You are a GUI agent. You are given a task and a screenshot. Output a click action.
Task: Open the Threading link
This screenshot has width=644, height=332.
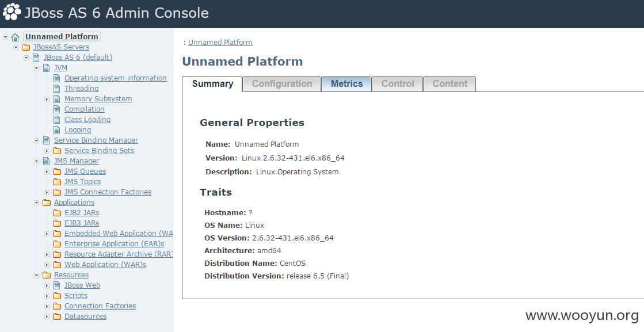(81, 88)
